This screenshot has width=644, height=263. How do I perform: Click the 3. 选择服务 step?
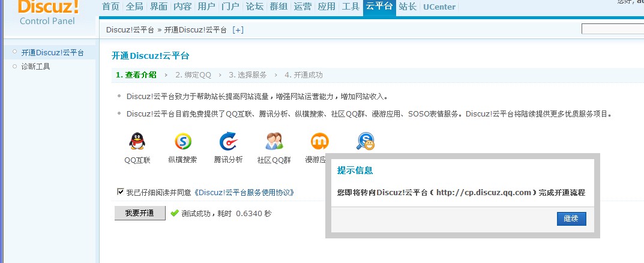248,75
